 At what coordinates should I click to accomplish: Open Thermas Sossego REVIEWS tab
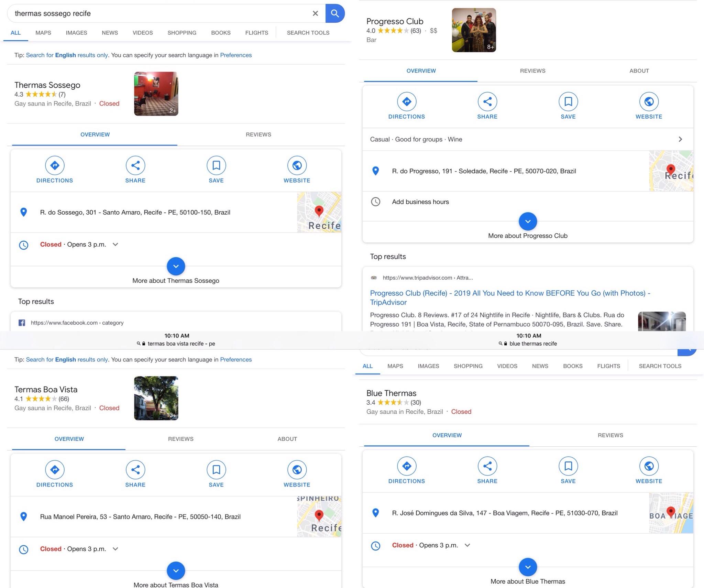pyautogui.click(x=258, y=134)
